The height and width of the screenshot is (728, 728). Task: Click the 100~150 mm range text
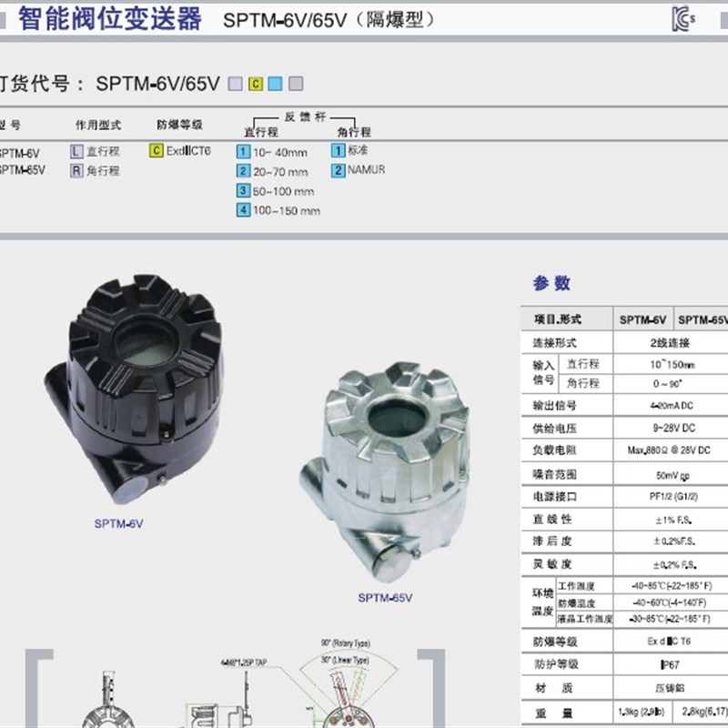(x=287, y=210)
